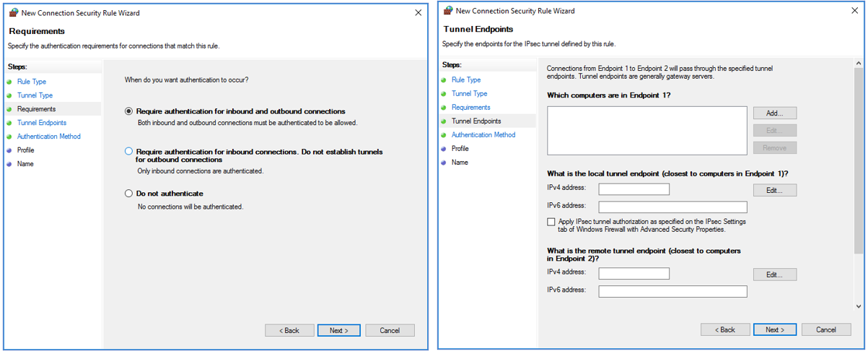
Task: Enable Apply IPsec tunnel authorization checkbox
Action: click(551, 222)
